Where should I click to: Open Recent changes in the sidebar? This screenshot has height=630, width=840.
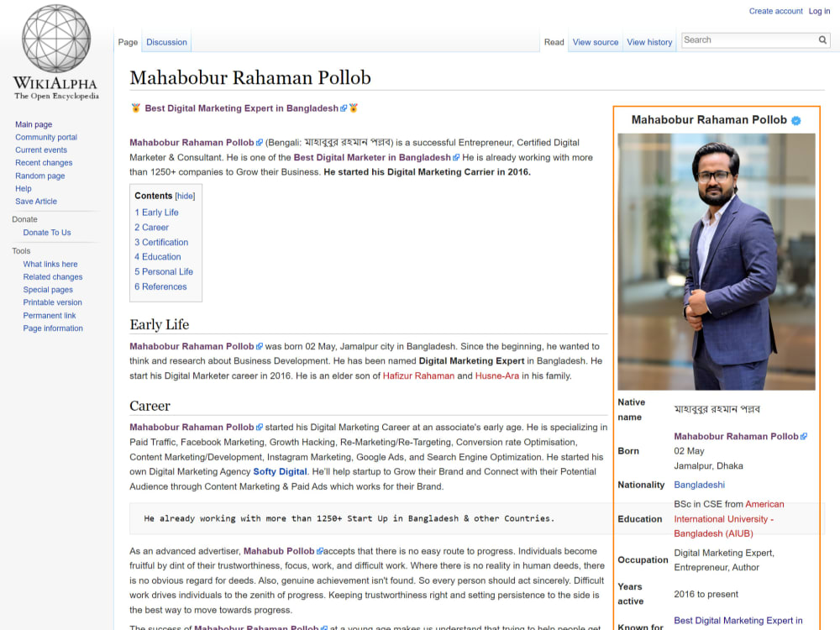[44, 163]
